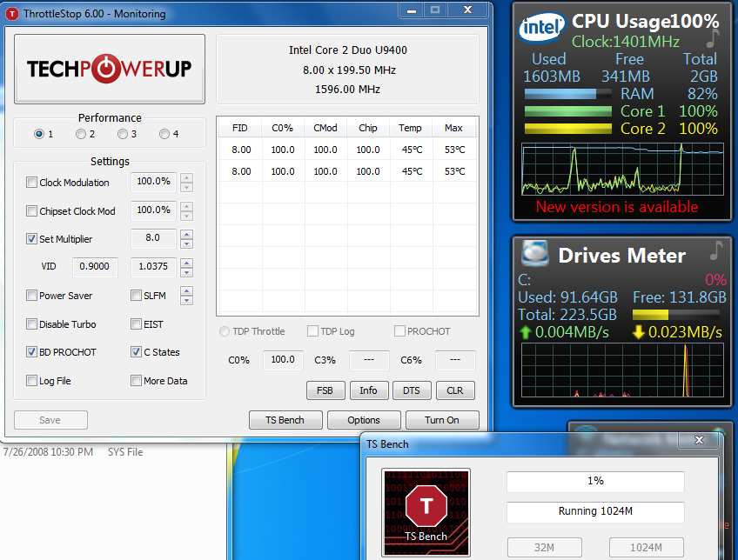Screen dimensions: 738x560
Task: Click the TechPowerUp logo button
Action: click(110, 69)
